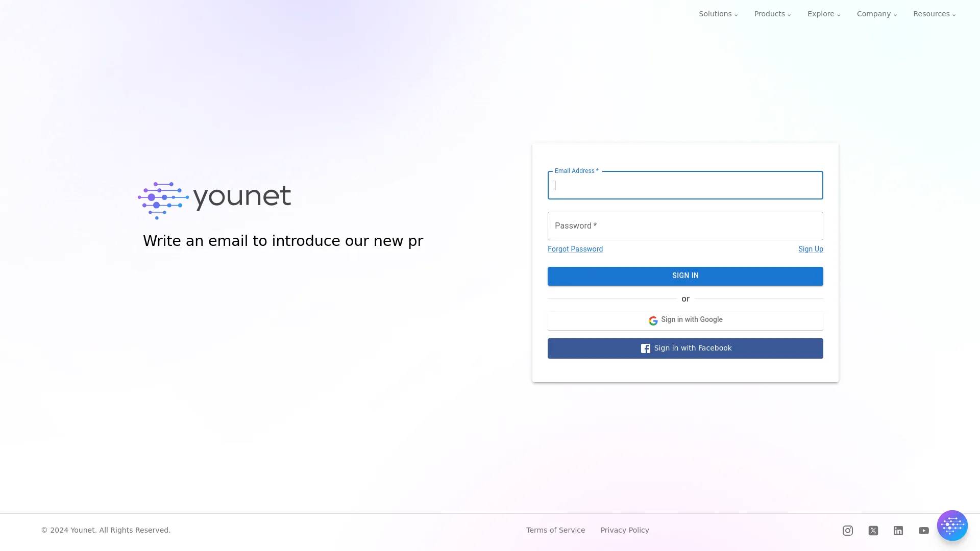
Task: Expand the Company navigation dropdown
Action: [x=877, y=14]
